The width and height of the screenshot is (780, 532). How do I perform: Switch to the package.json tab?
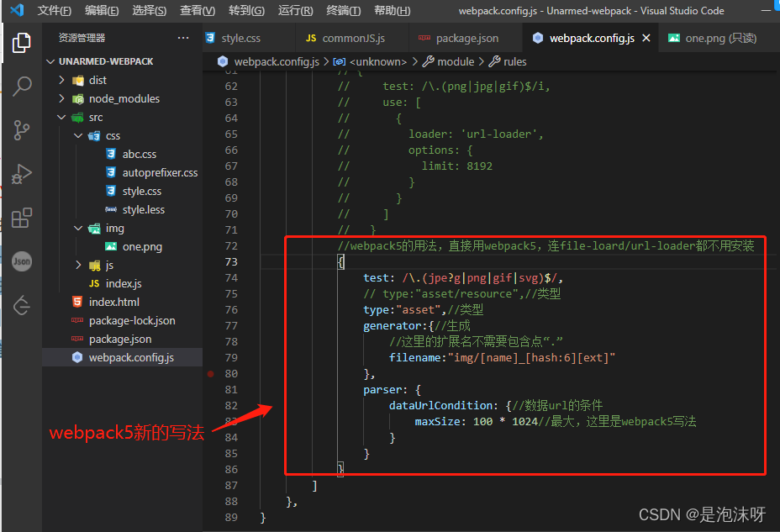tap(466, 38)
